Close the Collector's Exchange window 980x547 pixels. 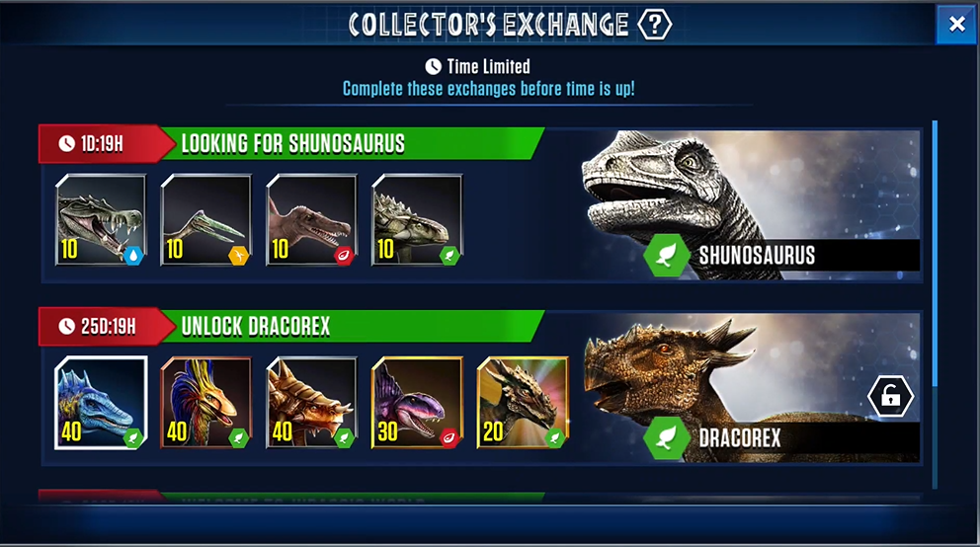[x=956, y=25]
